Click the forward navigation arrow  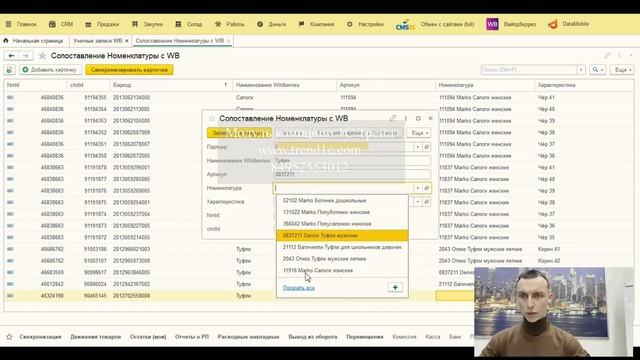(x=25, y=56)
